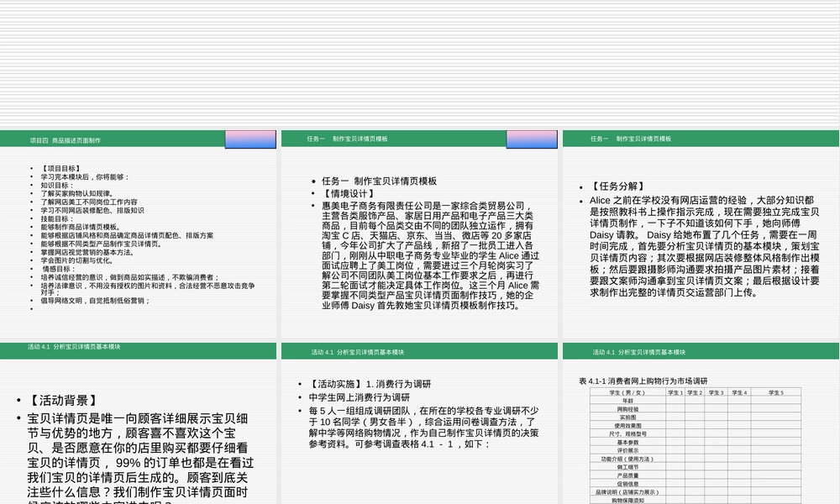Open the slide titled '项目四 商品描述页制作'
The height and width of the screenshot is (504, 840).
(139, 234)
